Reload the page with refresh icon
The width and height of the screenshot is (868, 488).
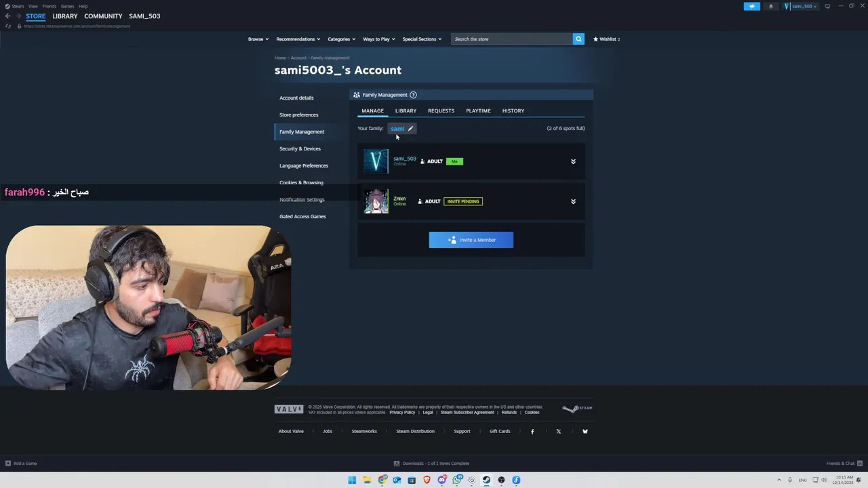[8, 26]
